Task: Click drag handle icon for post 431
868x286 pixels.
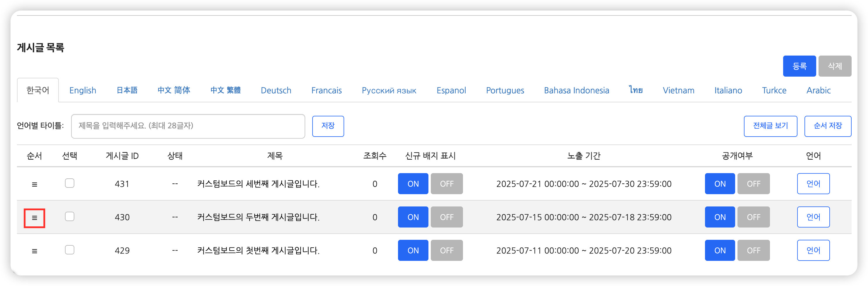Action: [x=34, y=184]
